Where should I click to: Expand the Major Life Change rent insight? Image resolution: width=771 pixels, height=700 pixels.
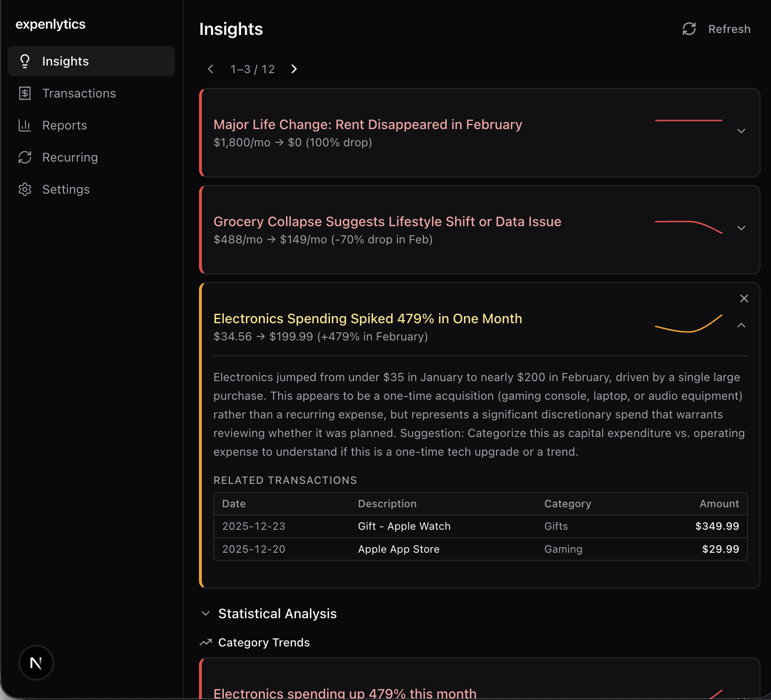pos(741,131)
